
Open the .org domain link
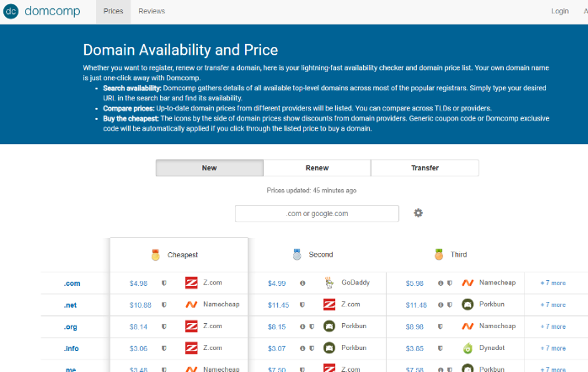70,327
